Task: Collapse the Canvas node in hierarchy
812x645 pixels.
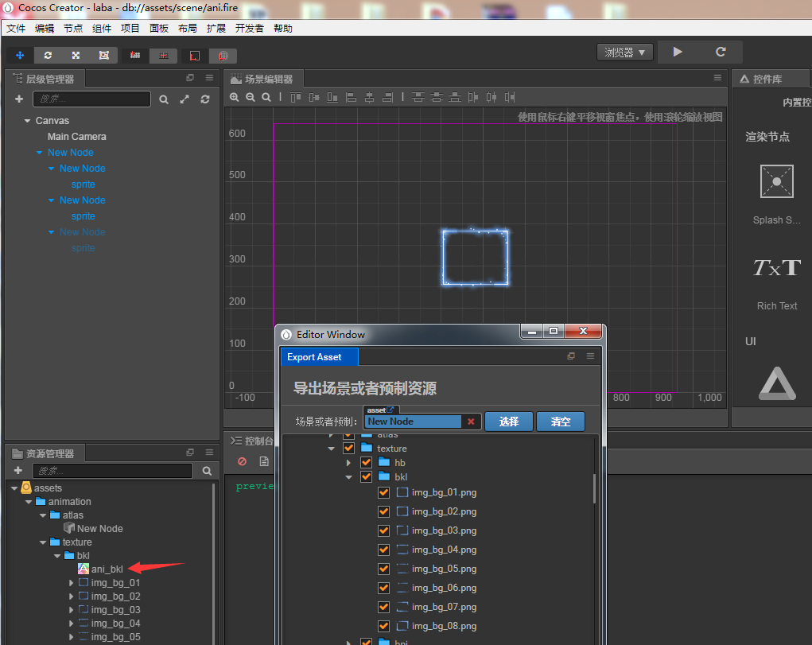Action: tap(27, 121)
